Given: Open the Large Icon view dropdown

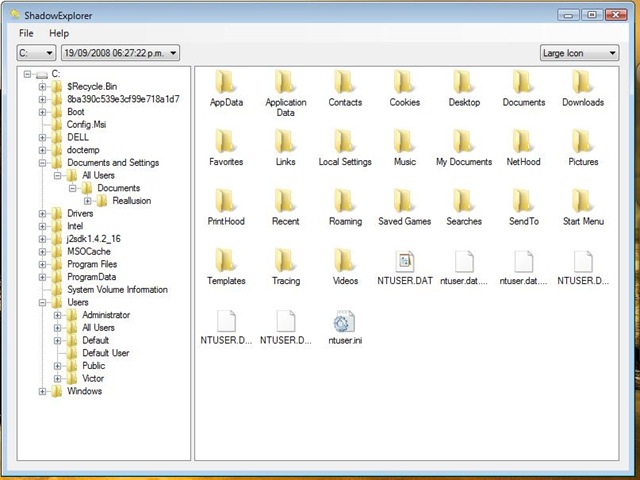Looking at the screenshot, I should coord(579,53).
